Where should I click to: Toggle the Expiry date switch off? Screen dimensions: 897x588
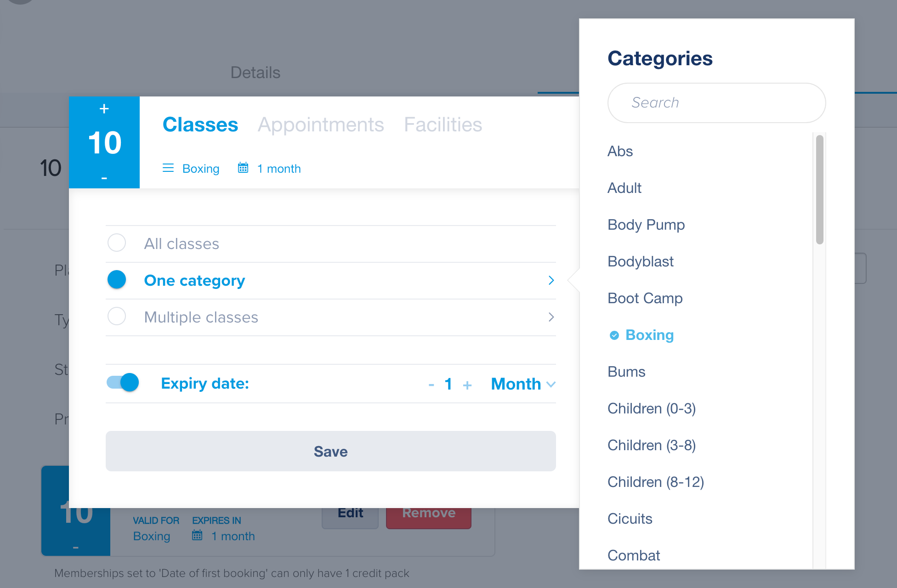[123, 382]
